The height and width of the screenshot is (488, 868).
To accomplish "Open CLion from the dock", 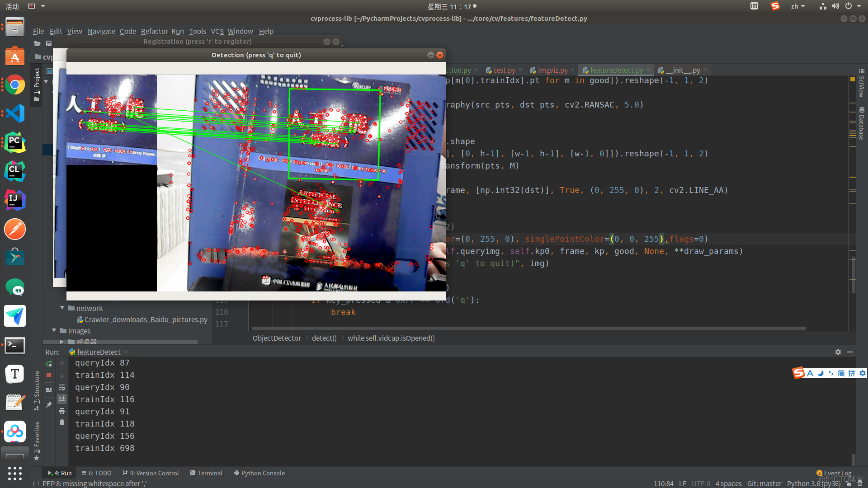I will [15, 171].
